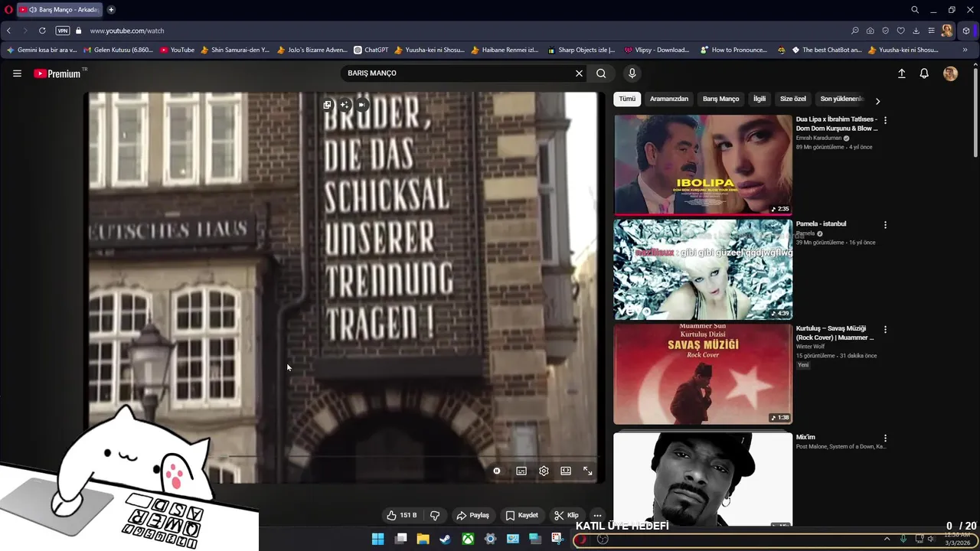Select the Son yüklenenler filter chip
The width and height of the screenshot is (980, 551).
click(x=841, y=99)
